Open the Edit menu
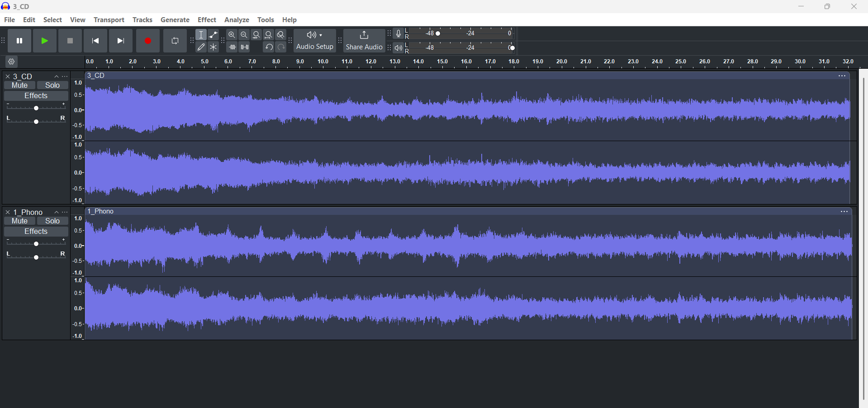Viewport: 868px width, 408px height. pos(29,20)
